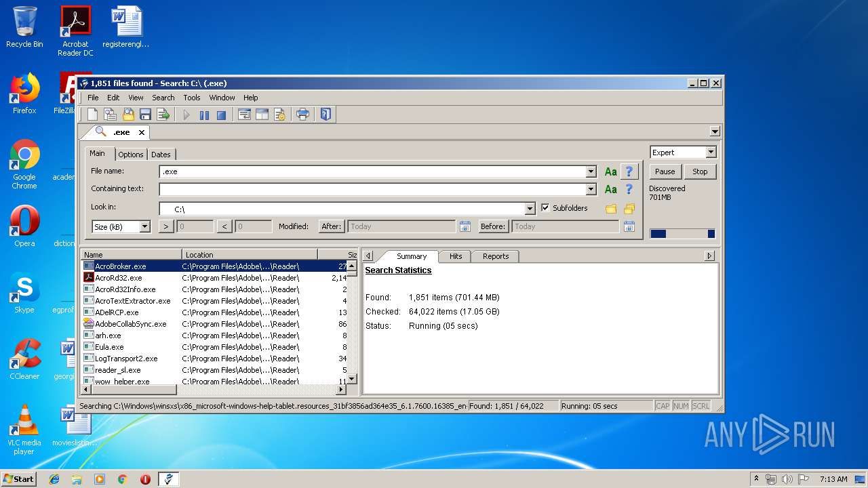Screen dimensions: 868x488
Task: Open the configuration document-gear icon
Action: click(x=279, y=115)
